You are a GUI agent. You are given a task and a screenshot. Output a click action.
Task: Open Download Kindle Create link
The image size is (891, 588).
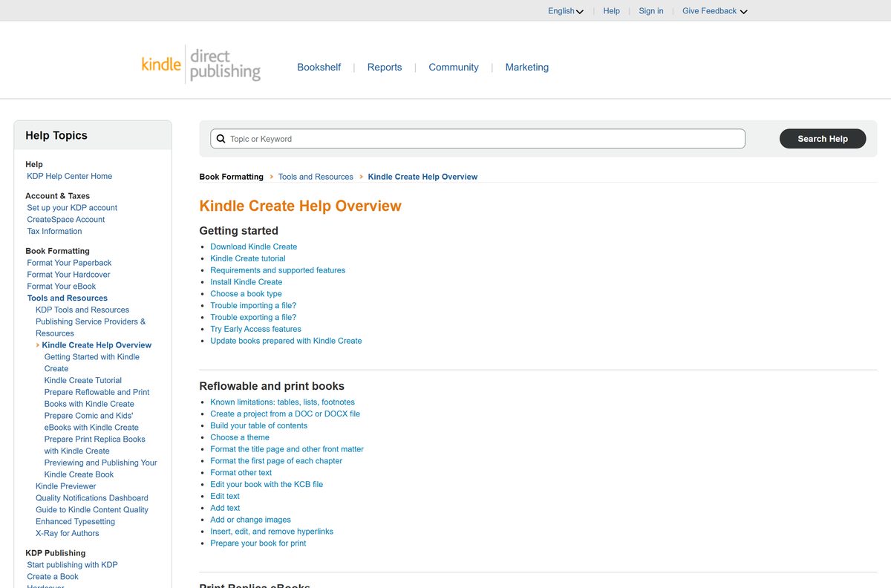(254, 246)
